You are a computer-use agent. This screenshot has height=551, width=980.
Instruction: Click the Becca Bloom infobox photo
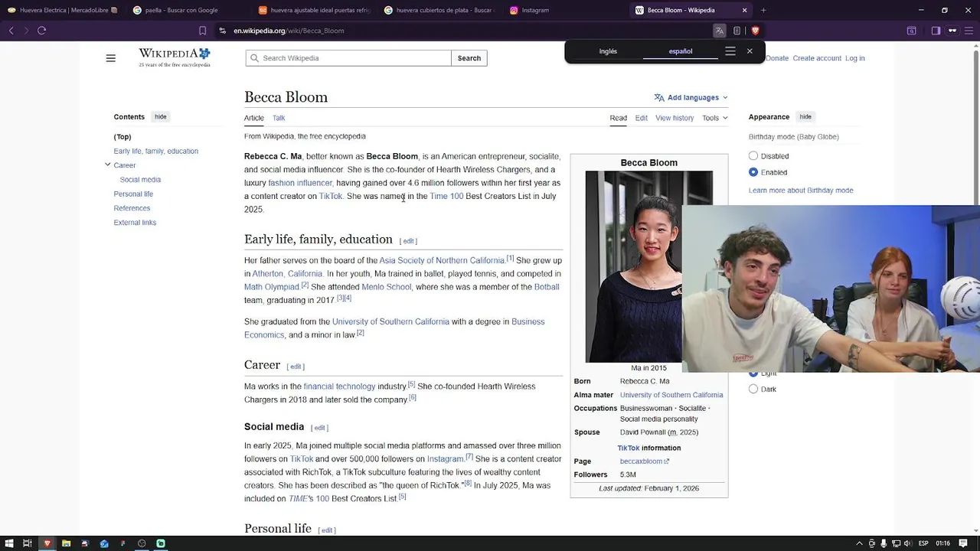click(633, 266)
